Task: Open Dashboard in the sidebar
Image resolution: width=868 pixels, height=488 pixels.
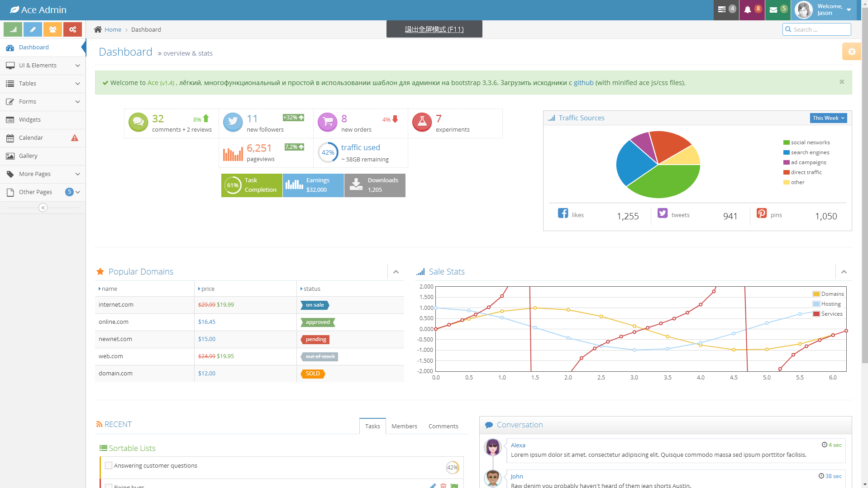Action: (43, 47)
